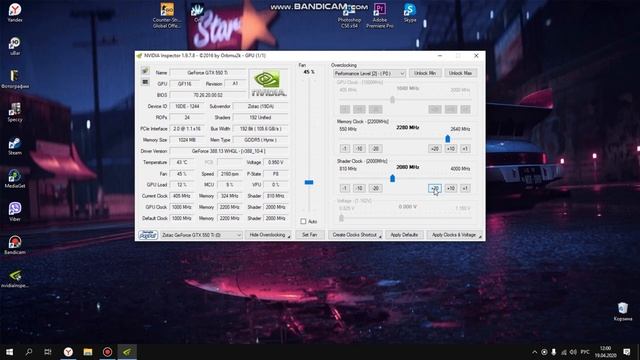Increase Memory Clock by 10 MHz
Screen dimensions: 640x360
[x=451, y=149]
